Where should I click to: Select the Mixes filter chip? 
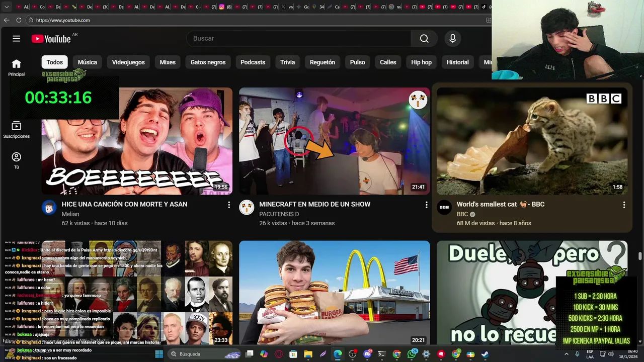click(168, 62)
